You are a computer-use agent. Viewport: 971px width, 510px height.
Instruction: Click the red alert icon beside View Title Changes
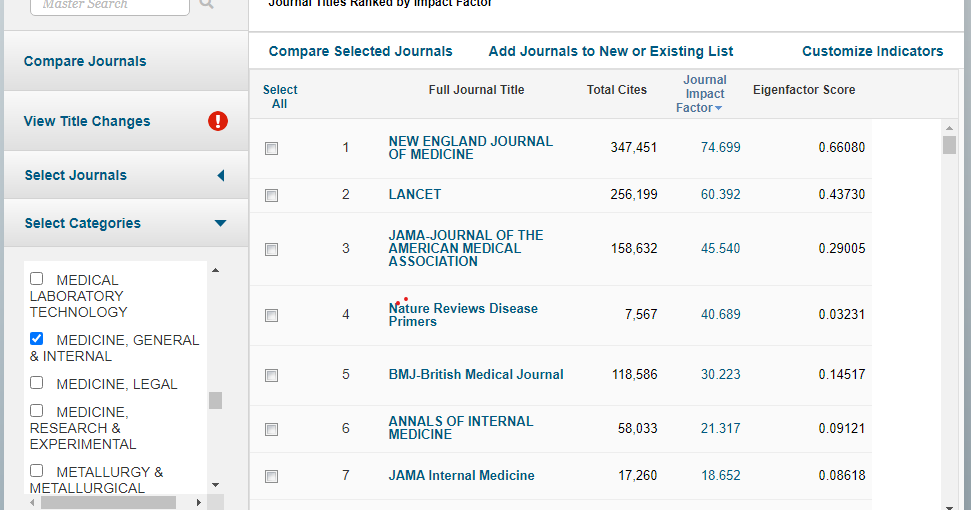point(218,121)
